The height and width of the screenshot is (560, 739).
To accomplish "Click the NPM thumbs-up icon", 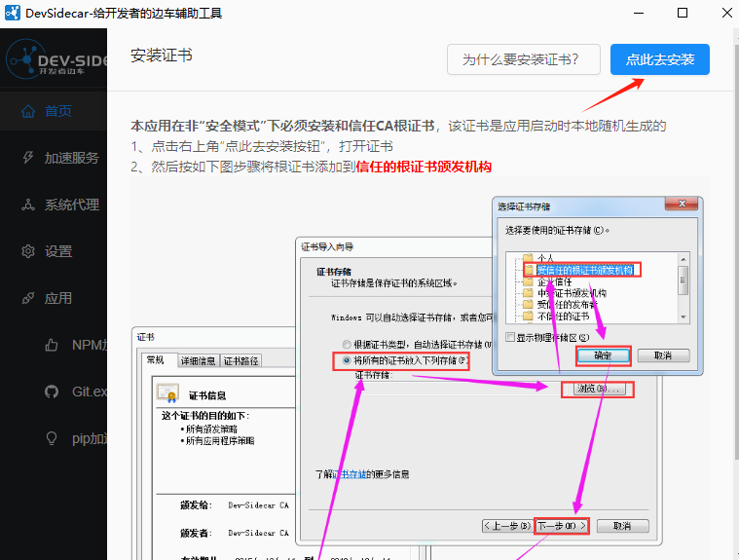I will pyautogui.click(x=52, y=345).
